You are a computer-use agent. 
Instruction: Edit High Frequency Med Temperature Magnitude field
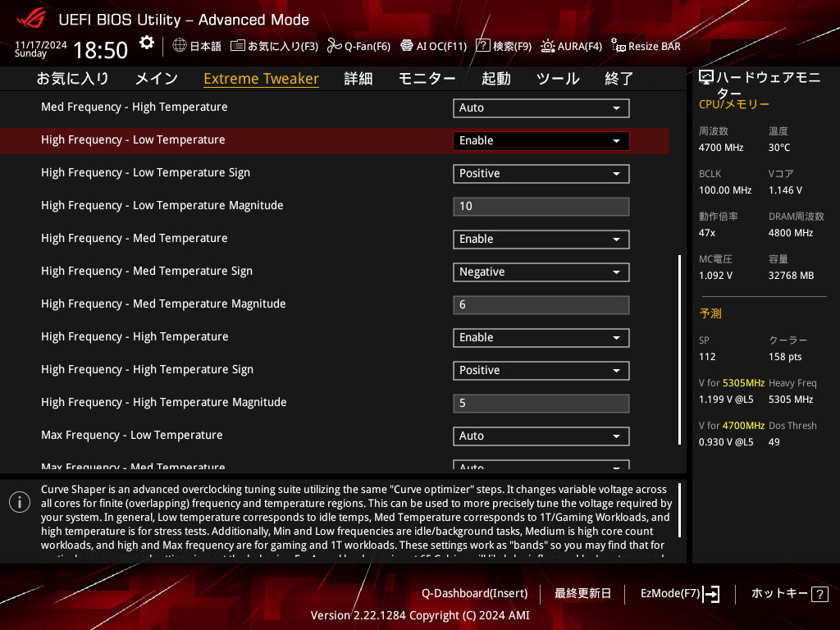click(541, 305)
